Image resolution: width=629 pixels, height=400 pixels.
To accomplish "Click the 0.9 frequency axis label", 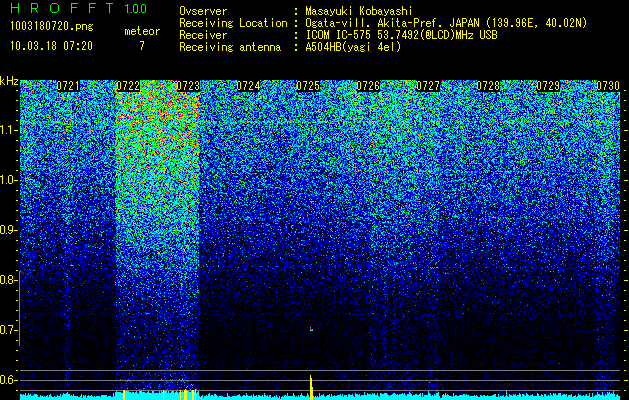I will (8, 230).
